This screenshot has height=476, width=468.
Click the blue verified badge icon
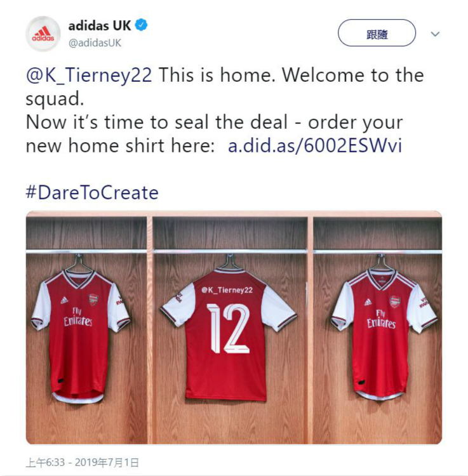pyautogui.click(x=141, y=25)
